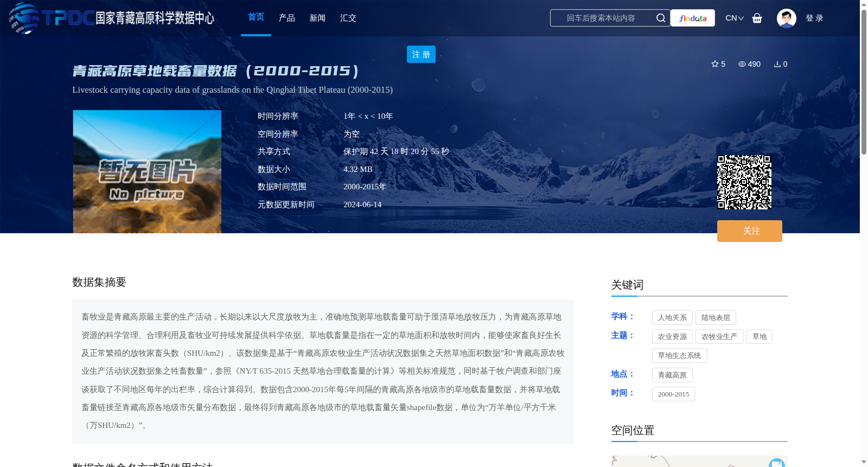Click the 1年 < x < 10年 resolution value
Image resolution: width=868 pixels, height=467 pixels.
pyautogui.click(x=368, y=116)
